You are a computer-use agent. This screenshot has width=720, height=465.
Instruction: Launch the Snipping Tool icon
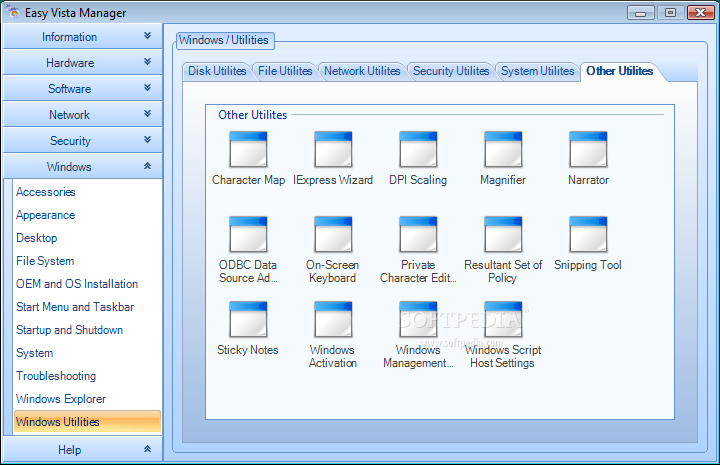click(588, 235)
